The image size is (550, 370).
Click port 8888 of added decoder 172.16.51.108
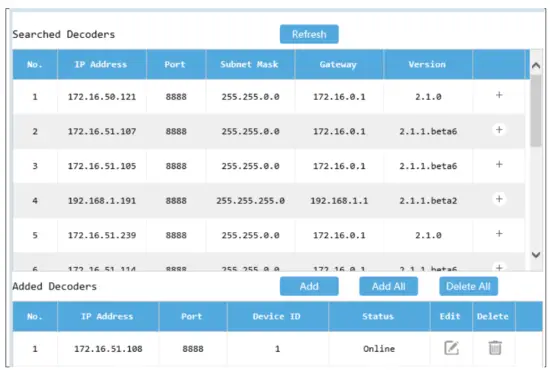[x=193, y=349]
